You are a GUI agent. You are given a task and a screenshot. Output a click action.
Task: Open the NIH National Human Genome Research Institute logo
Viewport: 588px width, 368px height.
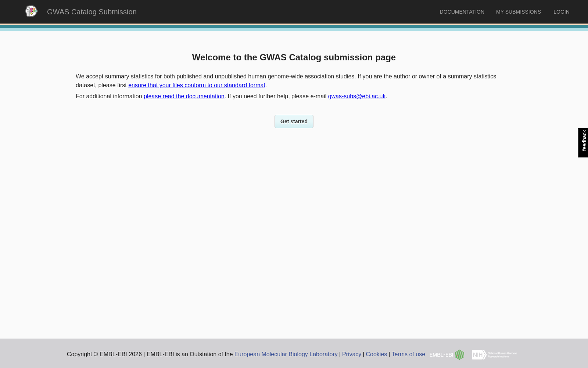coord(494,355)
